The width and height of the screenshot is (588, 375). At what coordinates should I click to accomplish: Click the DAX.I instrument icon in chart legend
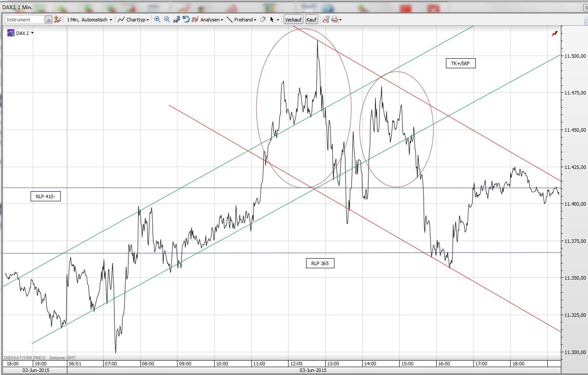pos(10,33)
